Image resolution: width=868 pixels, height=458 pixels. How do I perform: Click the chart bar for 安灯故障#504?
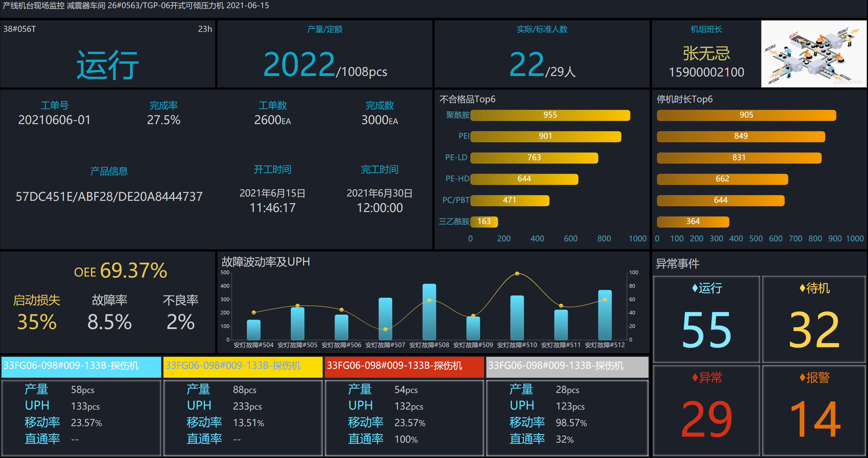pyautogui.click(x=254, y=330)
